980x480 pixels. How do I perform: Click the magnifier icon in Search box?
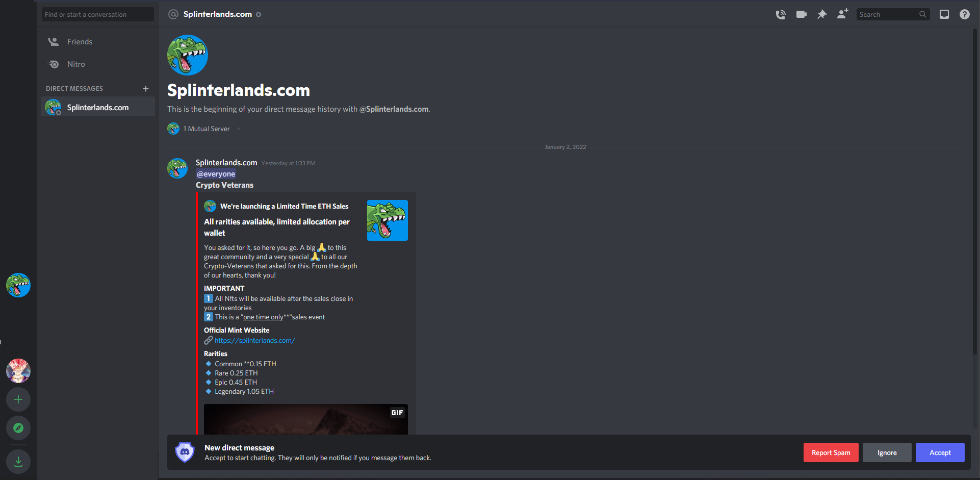[922, 14]
